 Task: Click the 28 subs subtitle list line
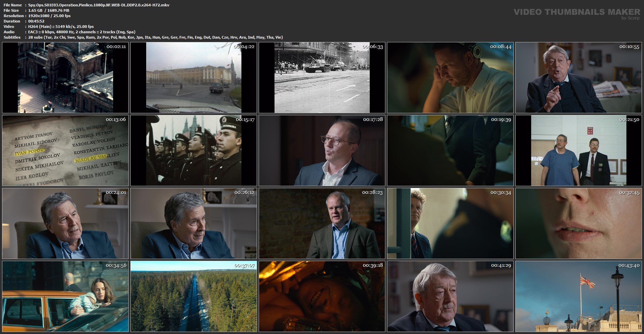[156, 37]
